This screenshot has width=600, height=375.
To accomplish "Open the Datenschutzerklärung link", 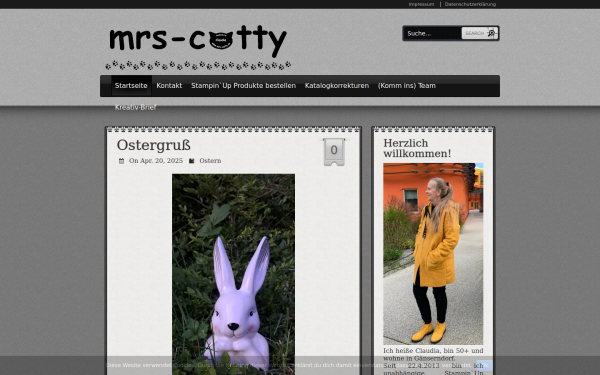I will (470, 4).
